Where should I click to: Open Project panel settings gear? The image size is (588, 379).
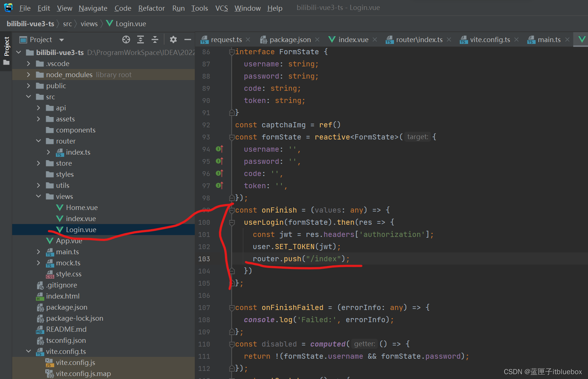coord(173,39)
